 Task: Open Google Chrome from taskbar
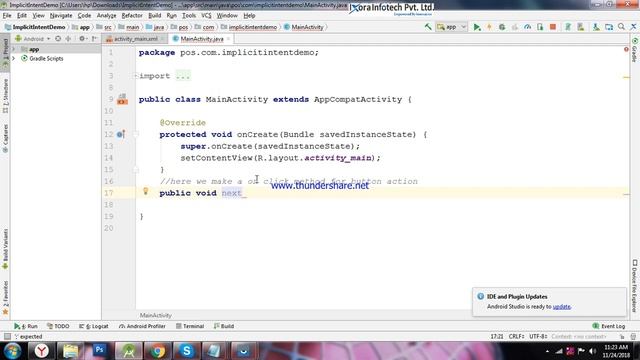(157, 350)
